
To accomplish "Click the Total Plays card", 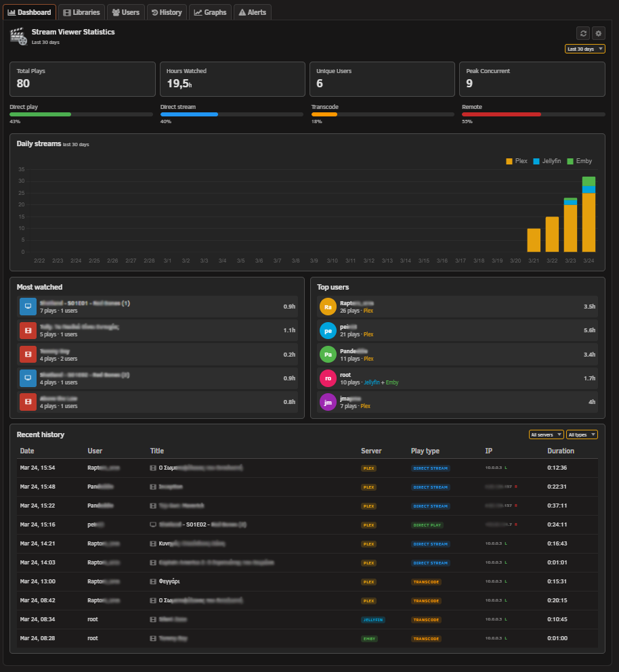I will 83,79.
